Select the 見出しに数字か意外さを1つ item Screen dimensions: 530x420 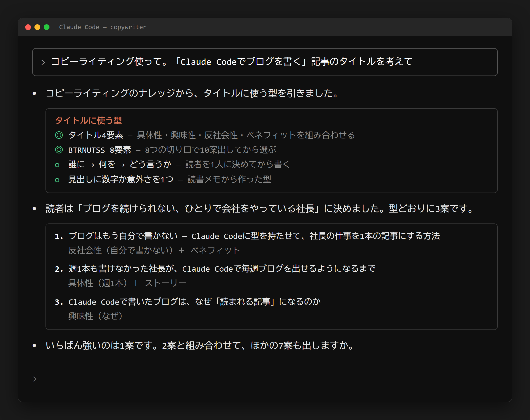121,179
